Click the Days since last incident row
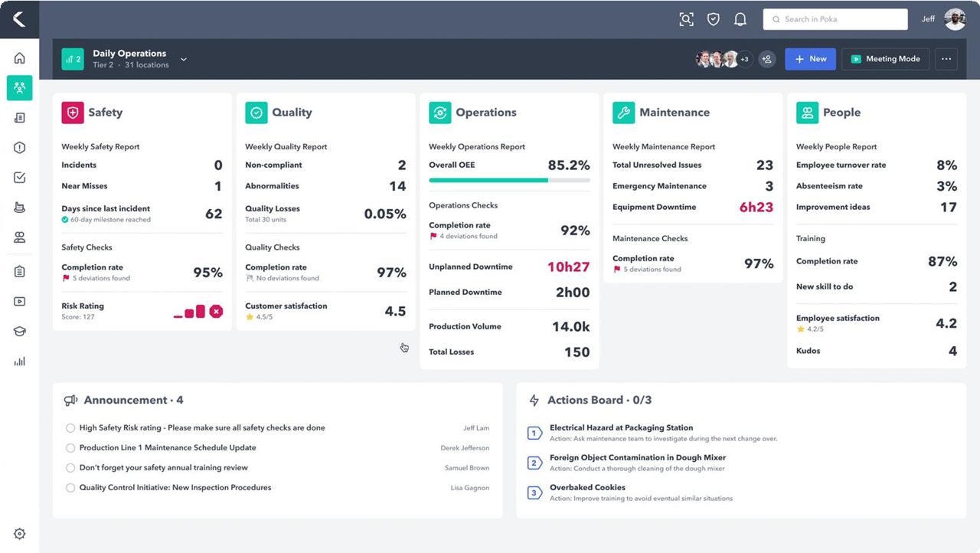The height and width of the screenshot is (553, 980). click(x=142, y=214)
